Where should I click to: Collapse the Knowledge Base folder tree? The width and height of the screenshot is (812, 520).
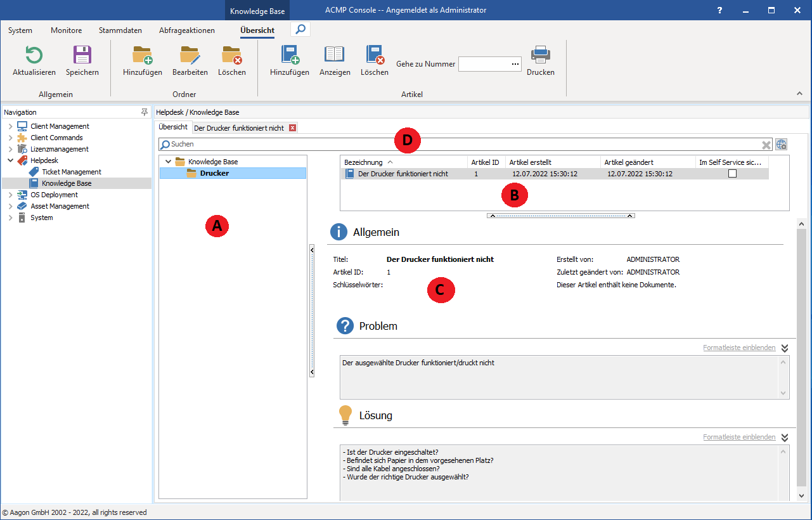[168, 162]
